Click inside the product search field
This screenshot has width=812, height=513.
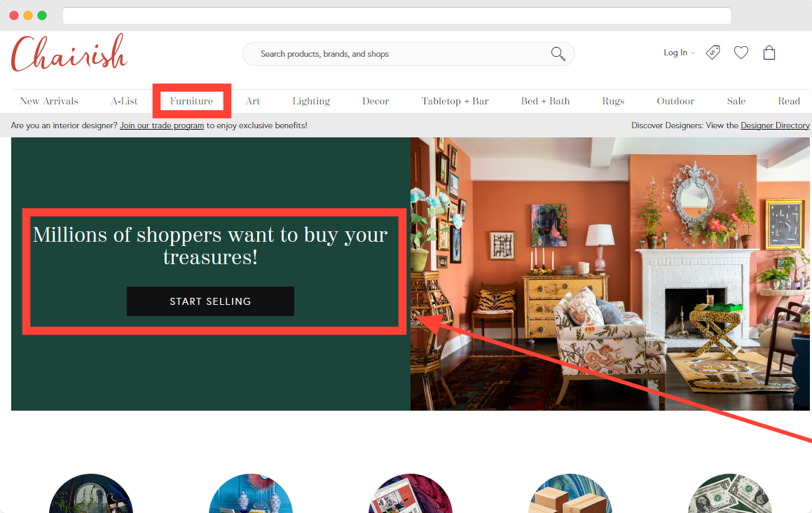392,53
